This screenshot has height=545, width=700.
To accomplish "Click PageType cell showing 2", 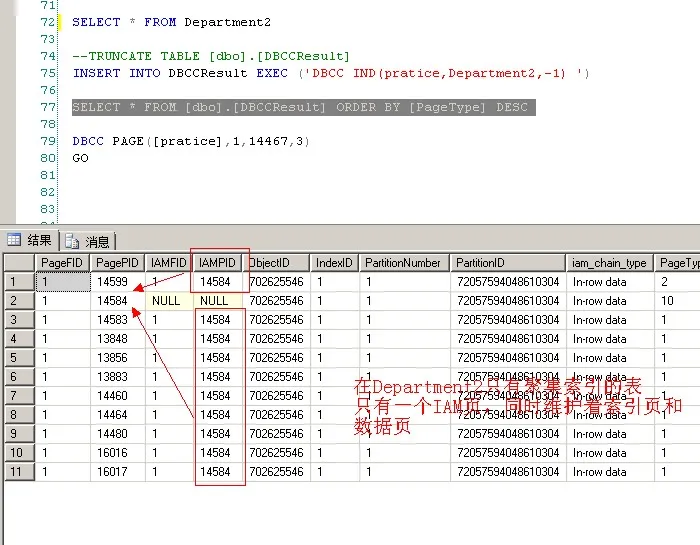I will (x=677, y=282).
